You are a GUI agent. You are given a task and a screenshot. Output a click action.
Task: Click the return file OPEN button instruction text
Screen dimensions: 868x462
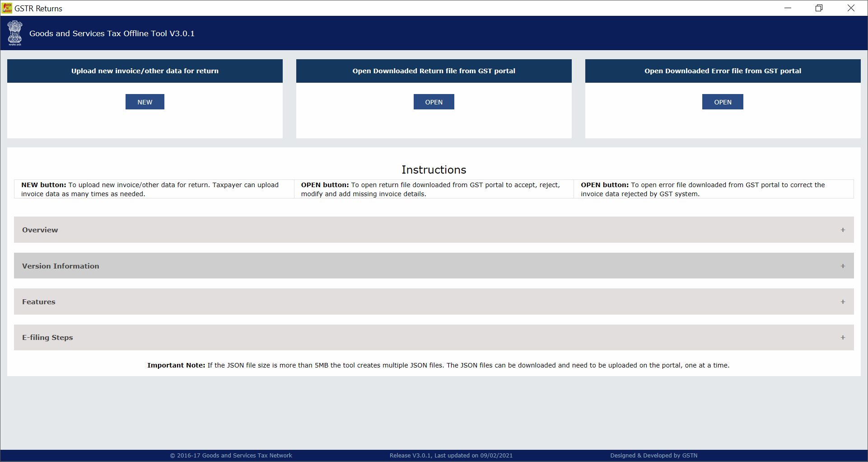431,189
